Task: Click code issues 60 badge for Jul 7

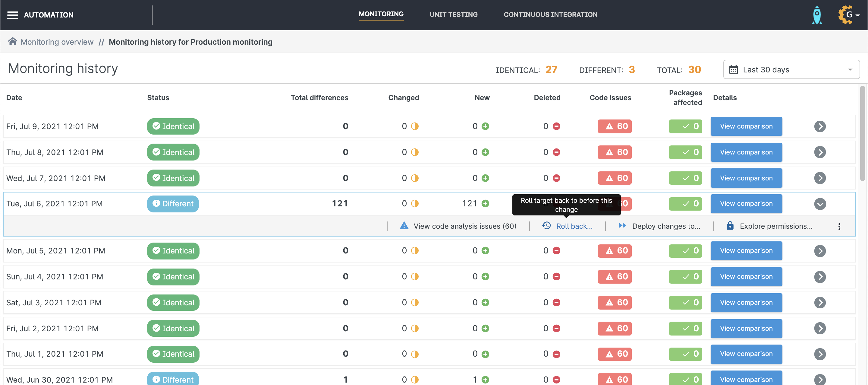Action: coord(615,178)
